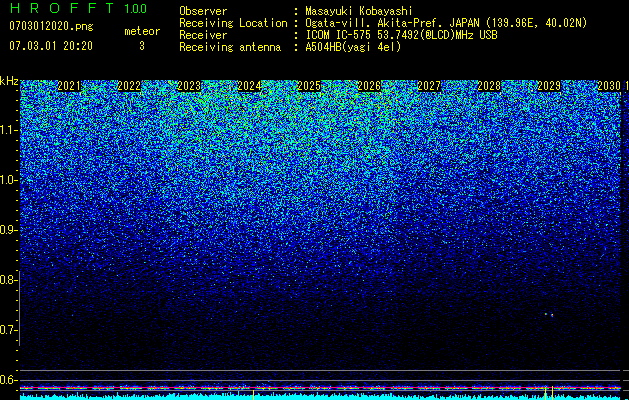
Task: Click the 0.9 kHz axis tick label
Action: point(7,230)
